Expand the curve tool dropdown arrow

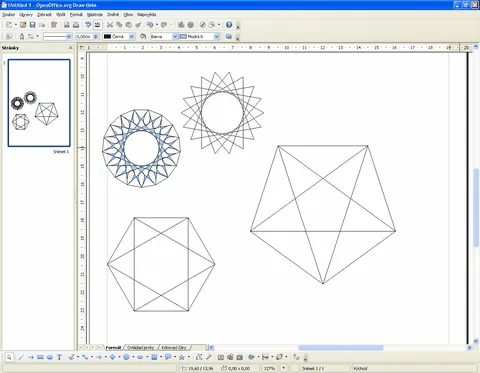coord(78,357)
